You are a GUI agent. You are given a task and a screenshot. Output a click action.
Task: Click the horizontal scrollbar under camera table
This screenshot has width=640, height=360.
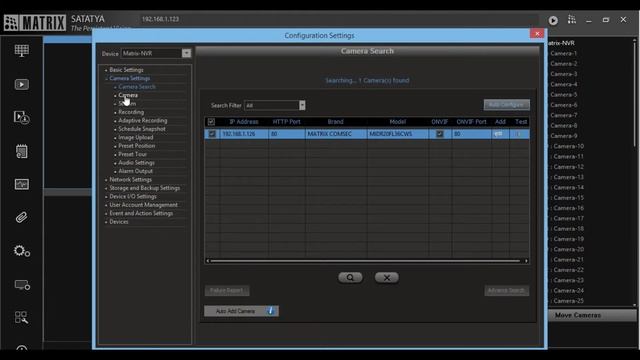coord(365,261)
